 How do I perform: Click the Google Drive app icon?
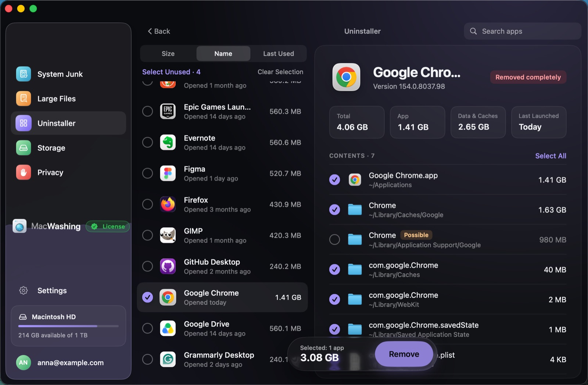(168, 328)
